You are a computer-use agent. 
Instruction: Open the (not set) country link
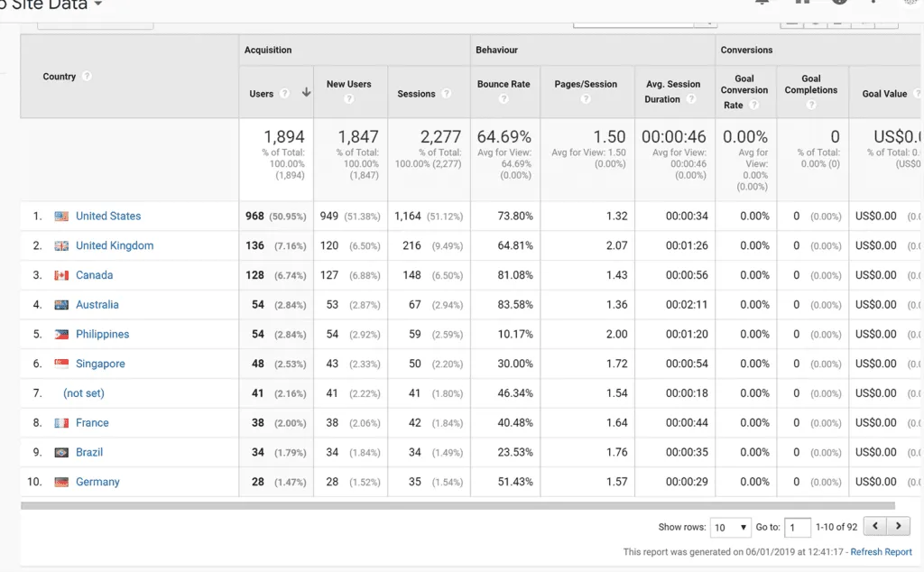point(84,393)
